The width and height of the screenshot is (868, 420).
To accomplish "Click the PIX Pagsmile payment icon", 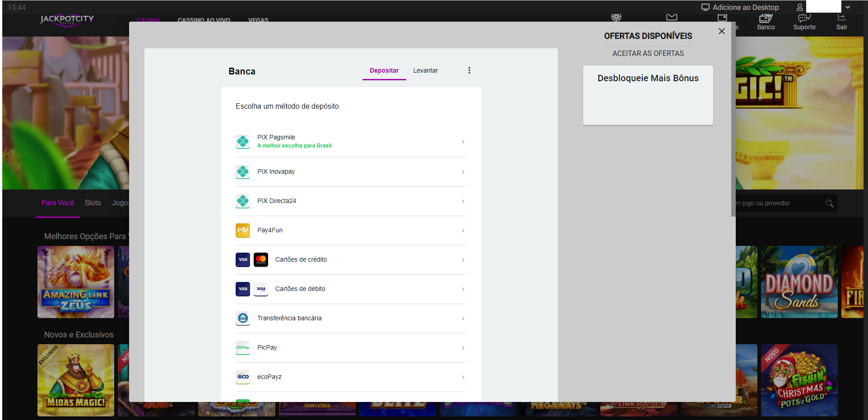I will point(243,142).
